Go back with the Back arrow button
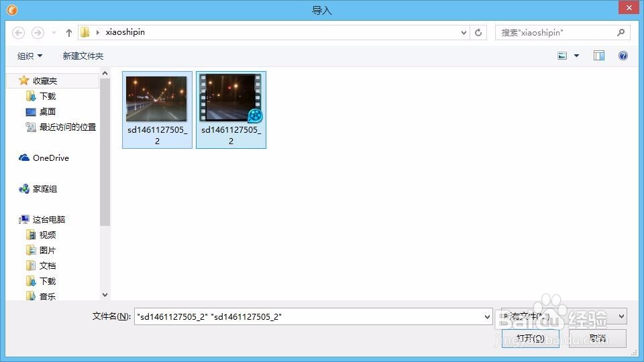 18,33
